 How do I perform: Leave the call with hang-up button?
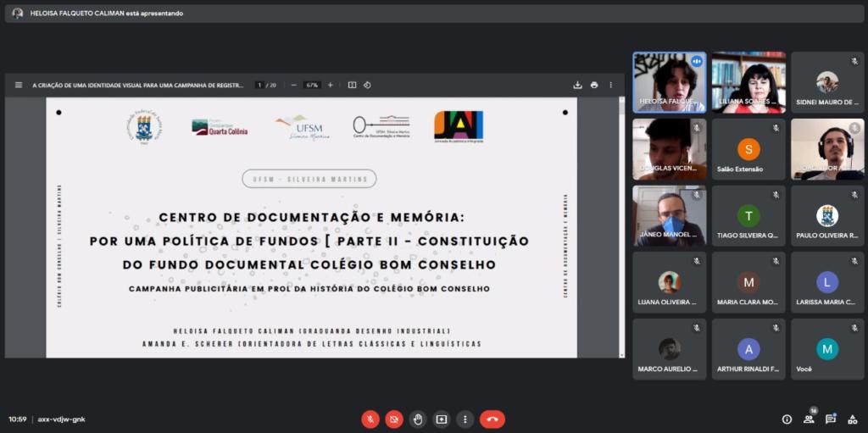(492, 419)
